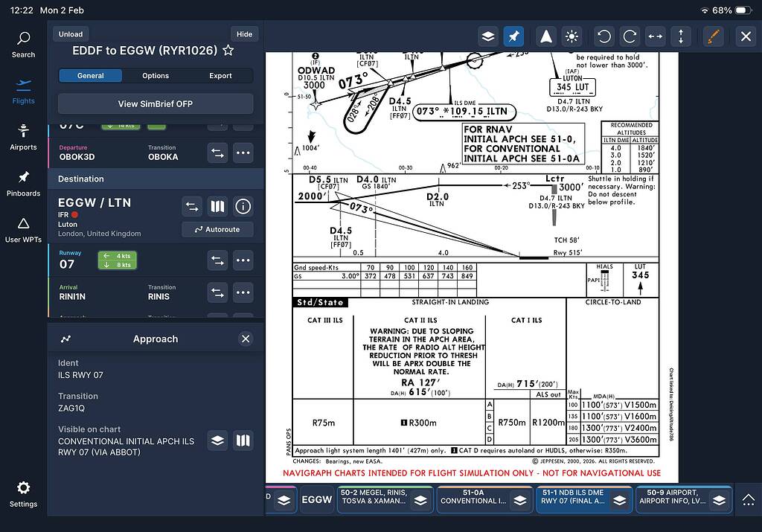Toggle aircraft position arrow on chart
Viewport: 762px width, 532px height.
tap(546, 36)
